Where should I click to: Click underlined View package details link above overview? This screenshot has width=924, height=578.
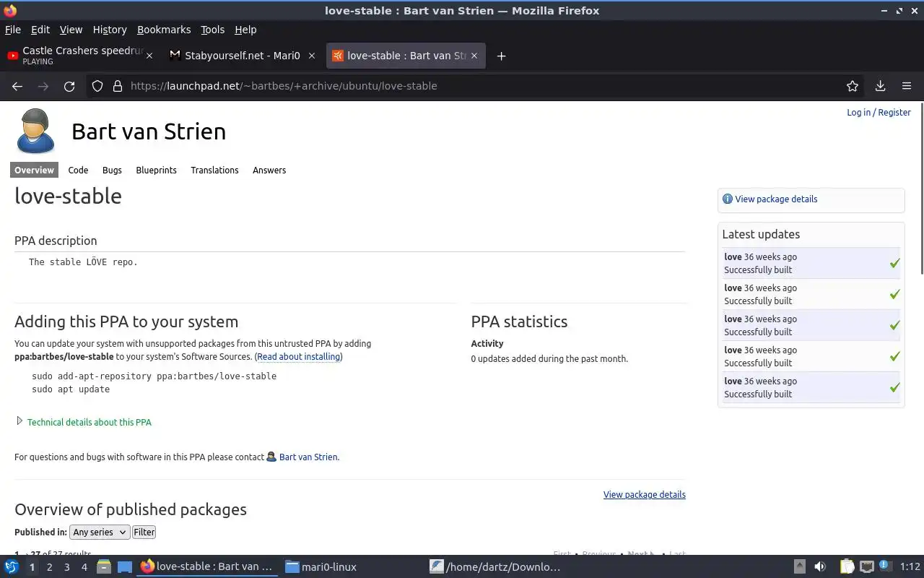pos(645,494)
